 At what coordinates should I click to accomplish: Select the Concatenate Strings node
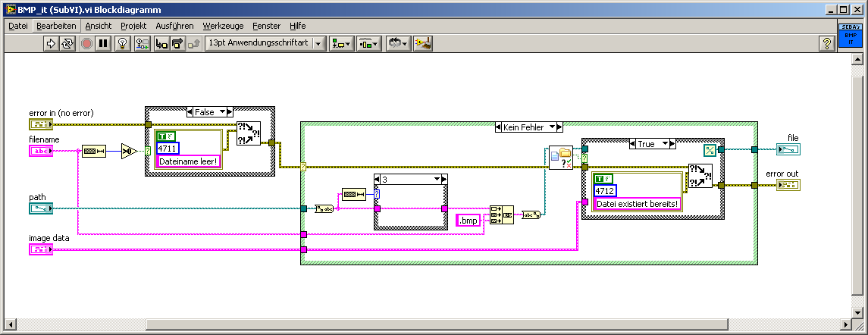point(502,214)
